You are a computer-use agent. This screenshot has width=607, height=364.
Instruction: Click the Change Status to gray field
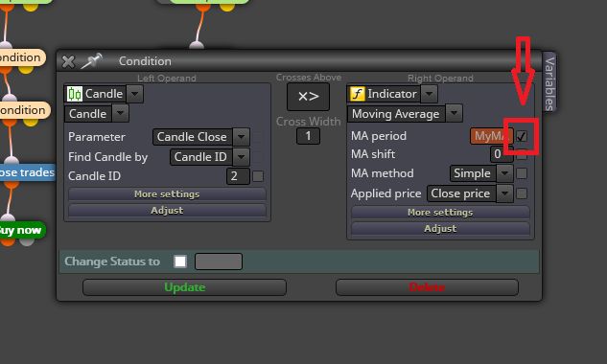[x=219, y=262]
